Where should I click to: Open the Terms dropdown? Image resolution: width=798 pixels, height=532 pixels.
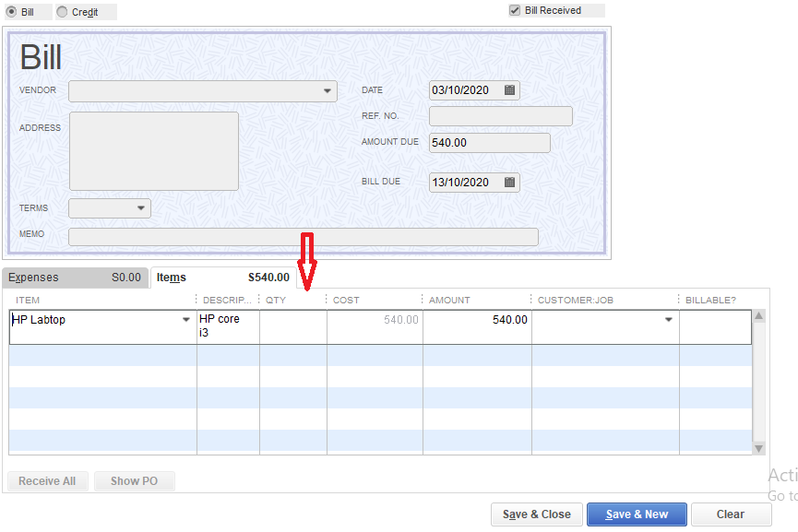pyautogui.click(x=140, y=207)
